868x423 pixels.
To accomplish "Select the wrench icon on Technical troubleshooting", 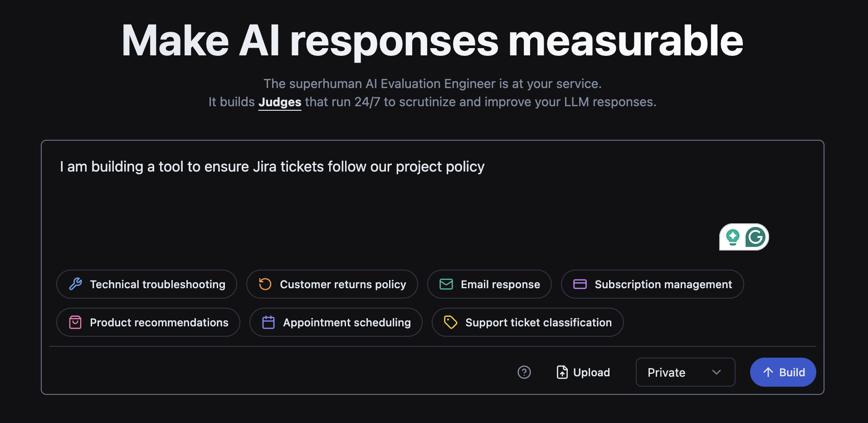I will pos(75,284).
